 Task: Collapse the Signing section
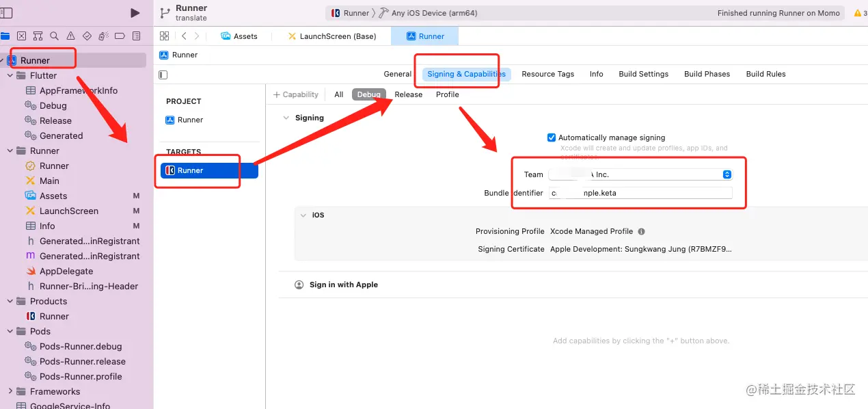[286, 118]
